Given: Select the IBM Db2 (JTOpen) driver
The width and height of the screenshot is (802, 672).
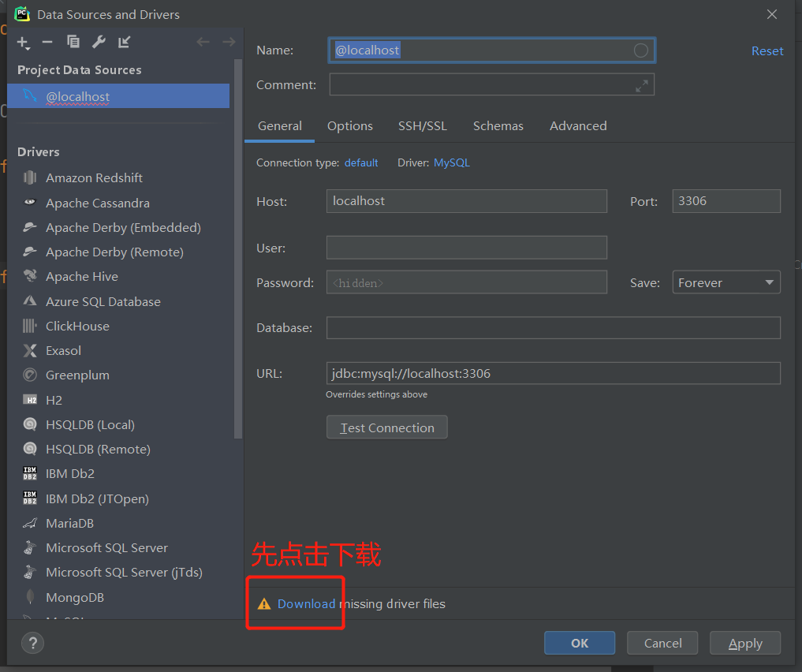Looking at the screenshot, I should point(97,498).
